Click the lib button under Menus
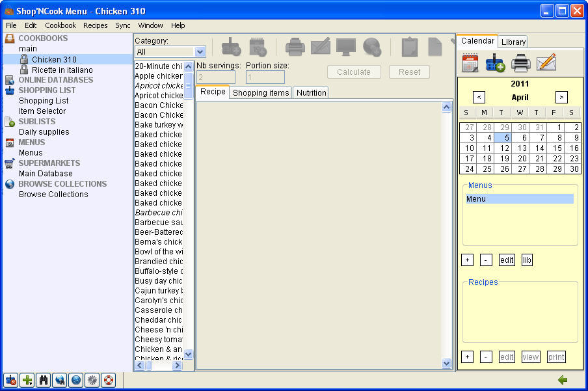Image resolution: width=588 pixels, height=391 pixels. [527, 260]
